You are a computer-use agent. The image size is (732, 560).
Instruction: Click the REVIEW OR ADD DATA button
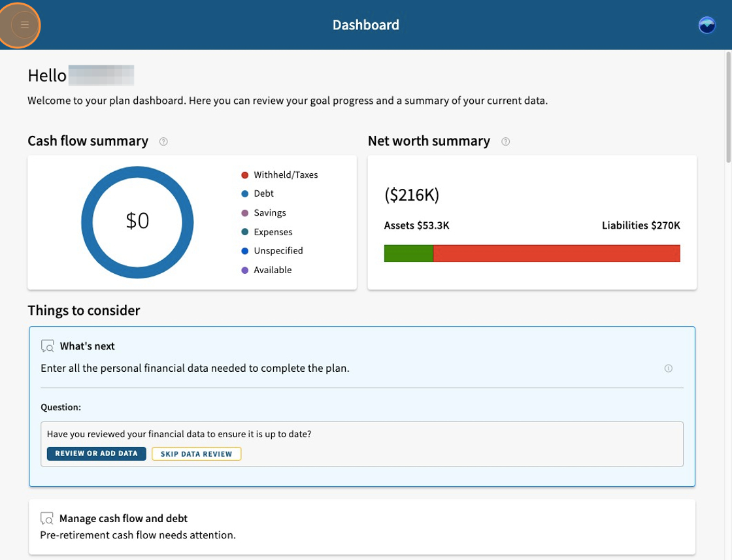pos(96,453)
